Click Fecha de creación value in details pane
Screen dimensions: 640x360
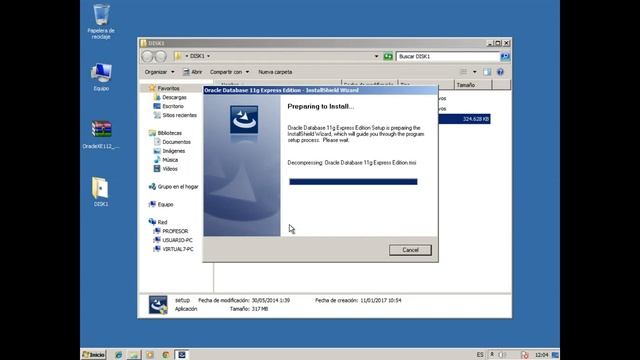[381, 300]
